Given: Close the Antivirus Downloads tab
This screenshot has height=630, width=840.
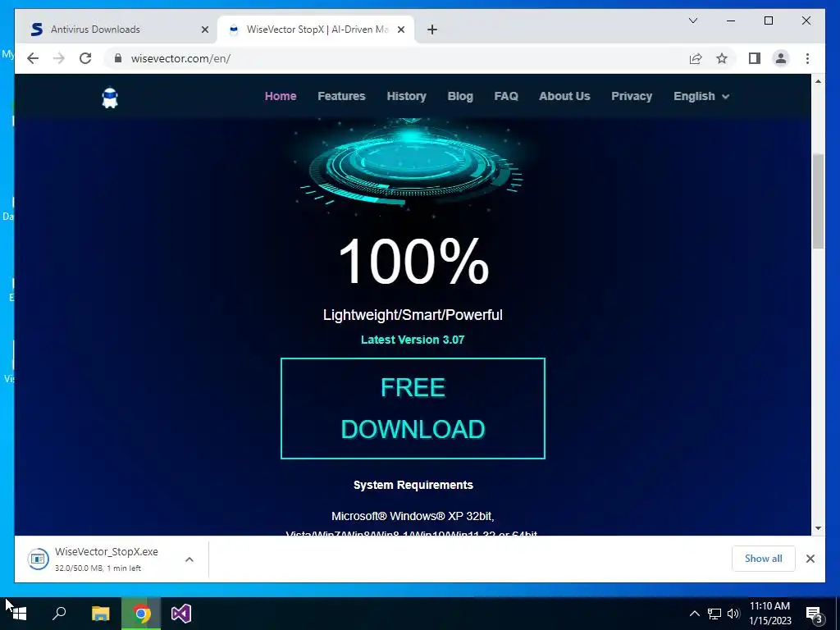Looking at the screenshot, I should pos(204,30).
